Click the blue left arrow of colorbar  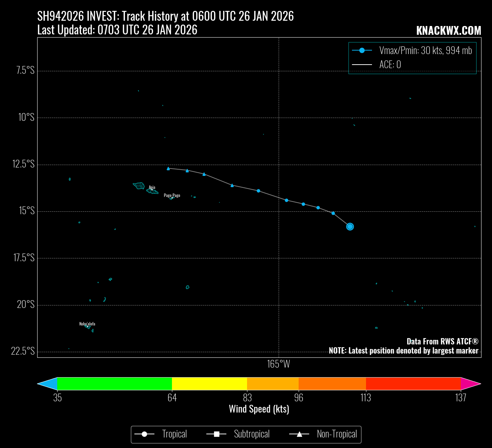(48, 384)
